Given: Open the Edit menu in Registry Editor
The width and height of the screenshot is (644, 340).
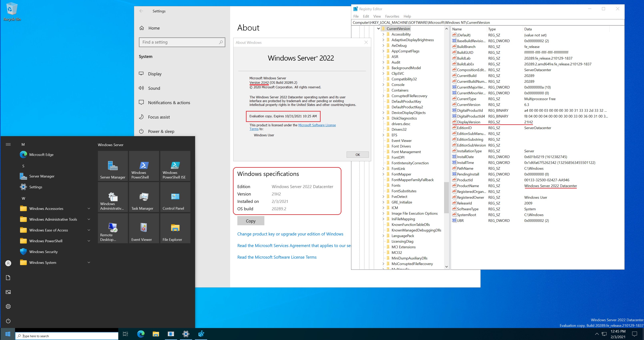Looking at the screenshot, I should click(366, 16).
